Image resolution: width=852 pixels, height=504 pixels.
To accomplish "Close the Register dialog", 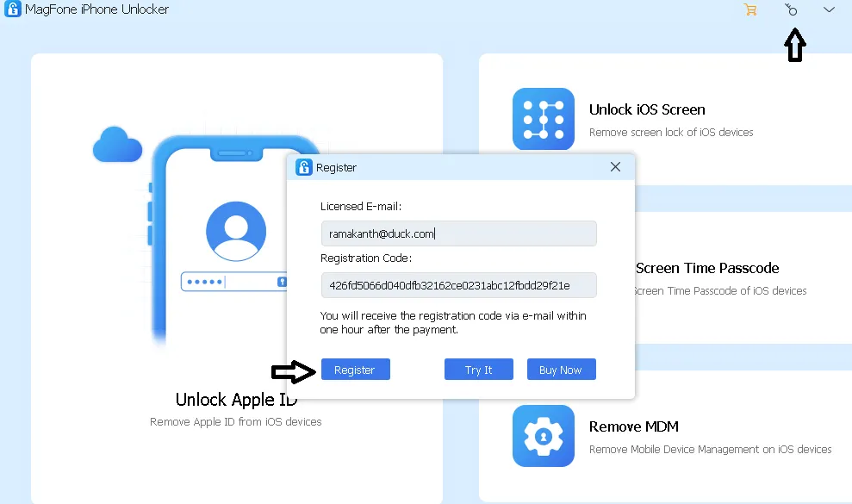I will point(615,167).
